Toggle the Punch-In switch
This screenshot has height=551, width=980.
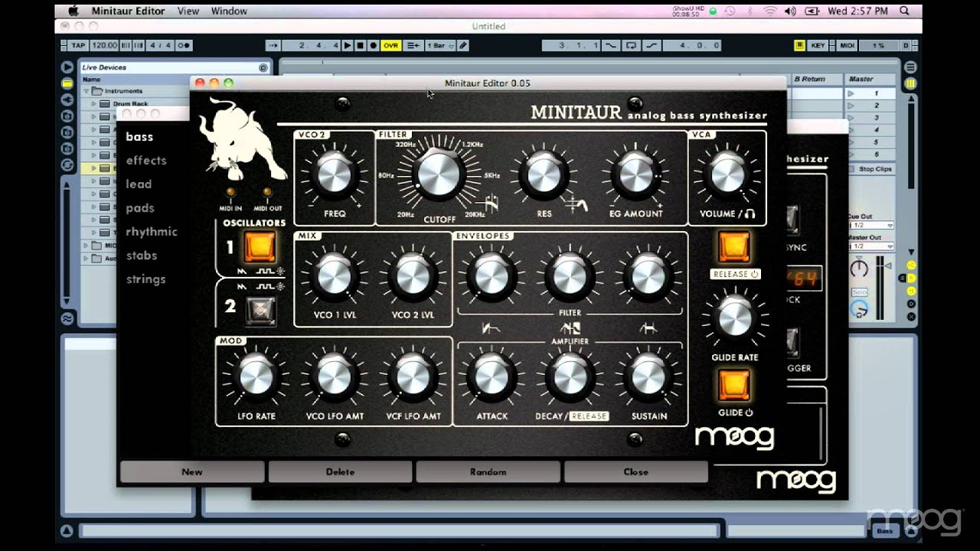click(611, 46)
